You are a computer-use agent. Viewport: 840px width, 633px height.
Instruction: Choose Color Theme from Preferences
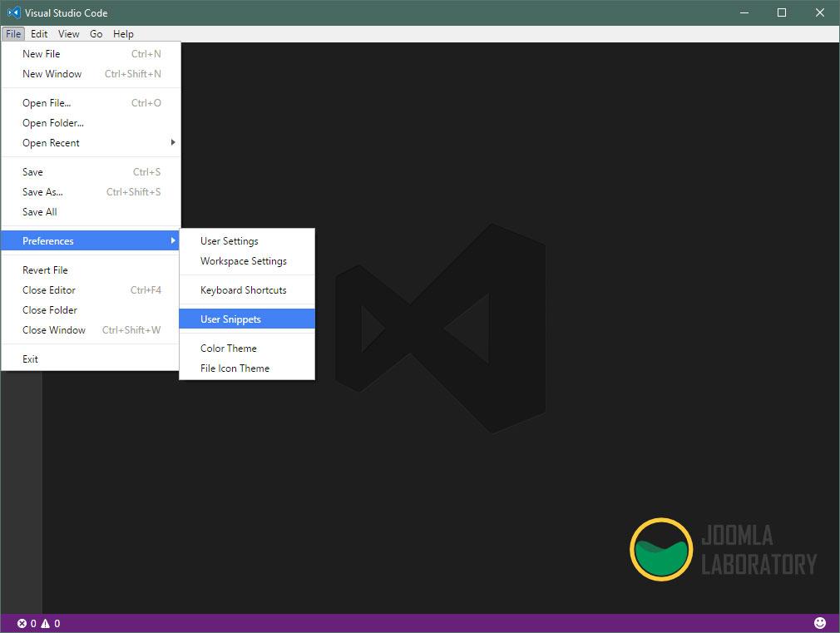click(247, 348)
